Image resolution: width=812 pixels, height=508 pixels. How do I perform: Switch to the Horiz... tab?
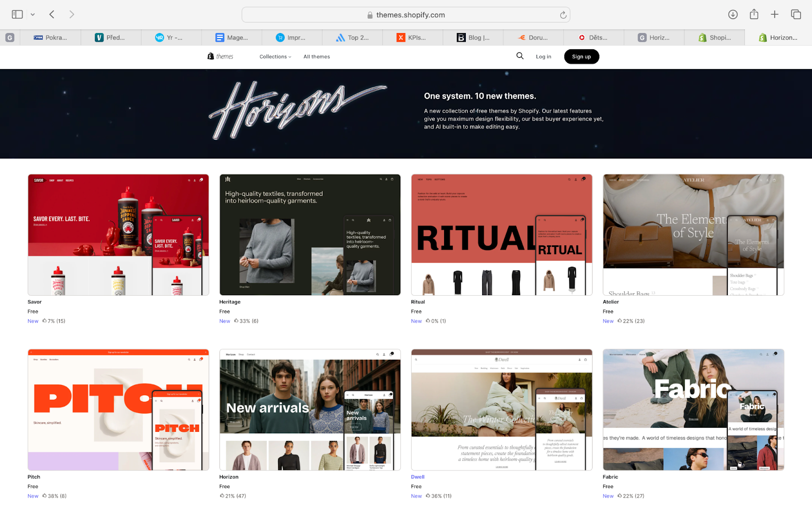[x=654, y=38]
